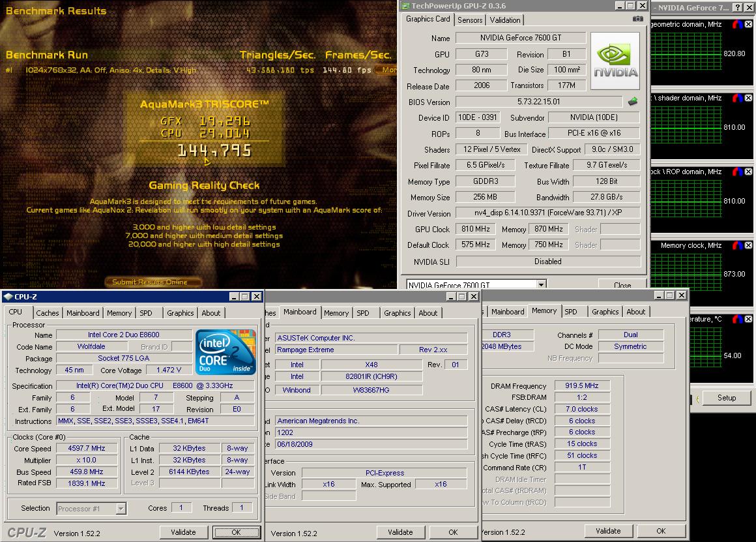Open About tab in the left CPU-Z window
Screen dimensions: 756x542
click(211, 313)
